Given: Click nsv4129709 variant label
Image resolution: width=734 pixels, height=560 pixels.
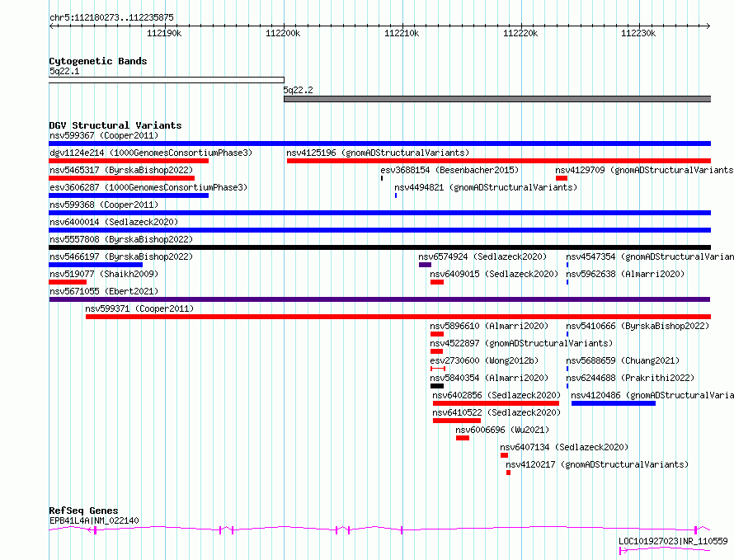Looking at the screenshot, I should point(644,170).
